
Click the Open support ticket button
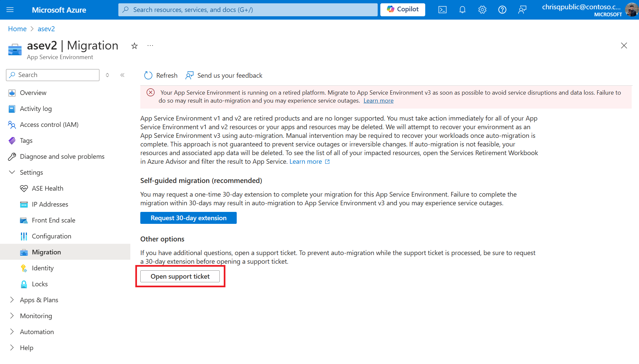pos(180,276)
